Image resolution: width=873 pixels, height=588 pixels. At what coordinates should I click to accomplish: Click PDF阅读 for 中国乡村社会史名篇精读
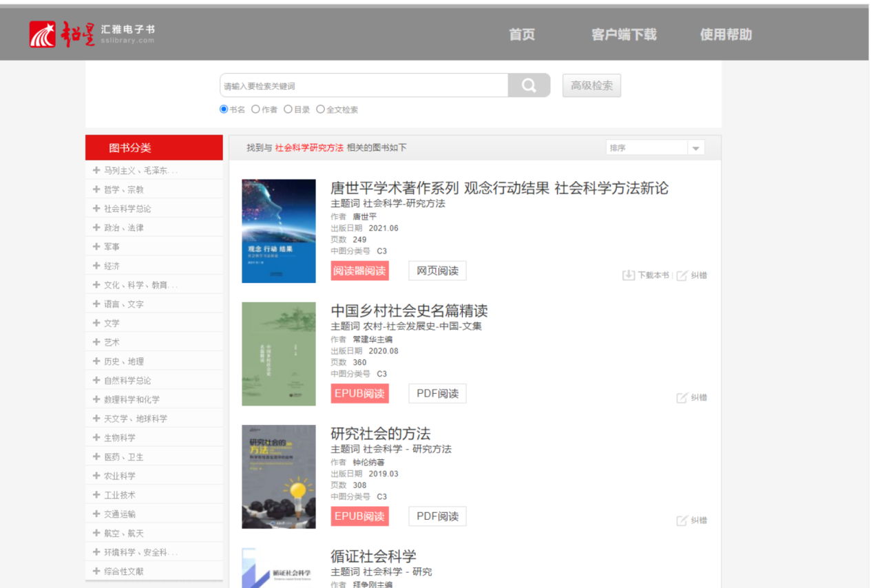pos(437,394)
